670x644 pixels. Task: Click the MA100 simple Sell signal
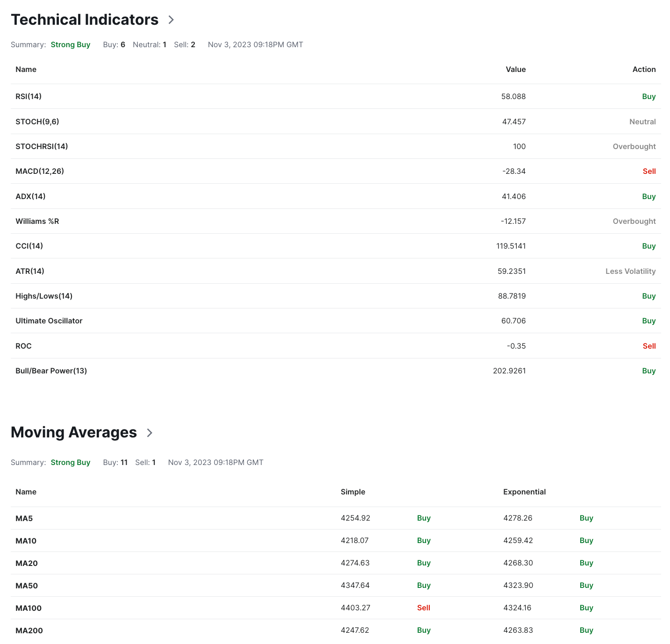click(x=423, y=608)
